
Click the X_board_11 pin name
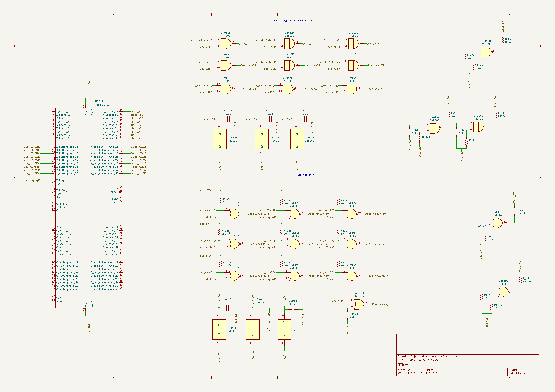click(63, 112)
